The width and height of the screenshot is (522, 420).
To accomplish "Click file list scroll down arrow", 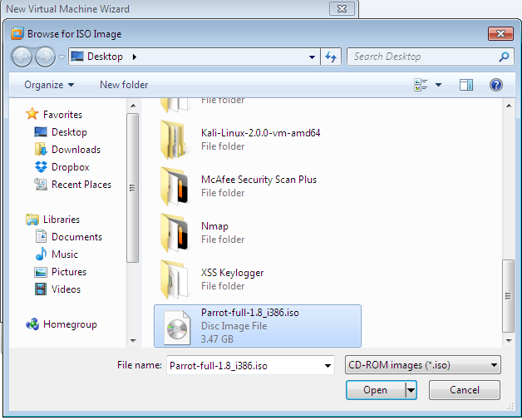I will pyautogui.click(x=509, y=340).
